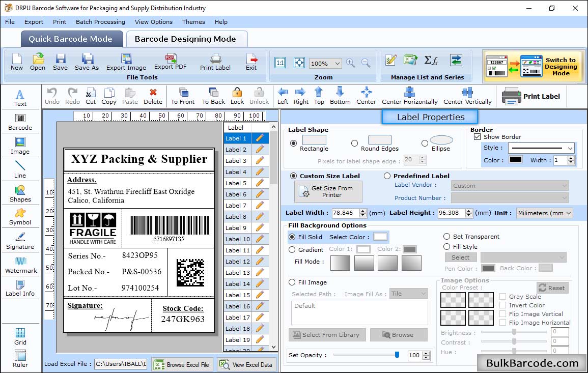Send object To Back
This screenshot has width=588, height=373.
coord(213,96)
